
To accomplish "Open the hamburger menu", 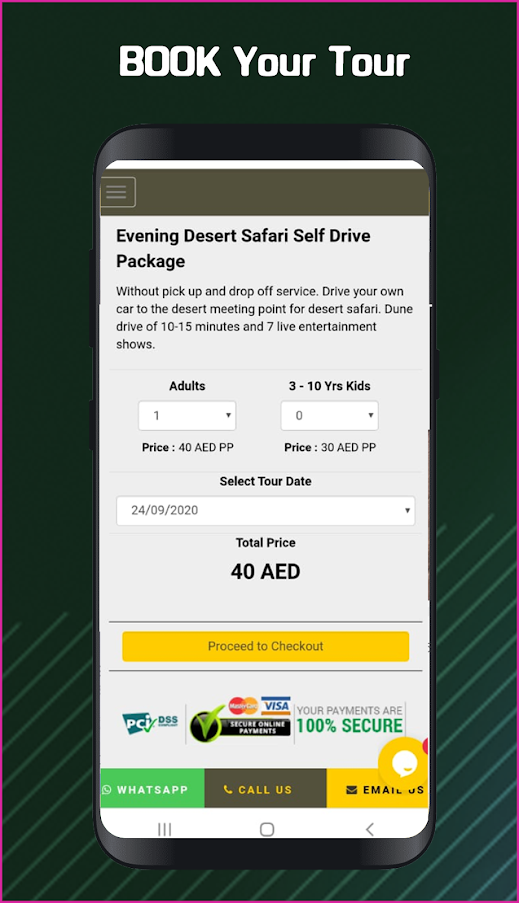I will point(118,192).
